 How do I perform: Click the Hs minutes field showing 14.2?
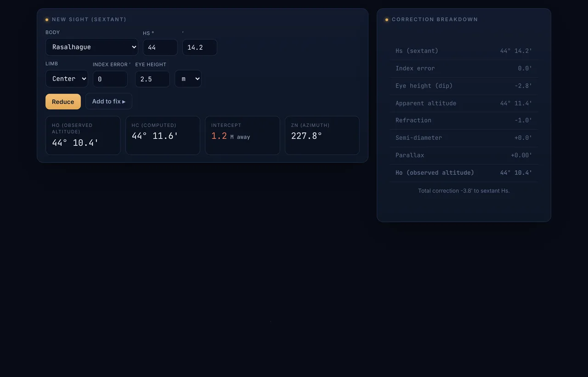(x=200, y=47)
